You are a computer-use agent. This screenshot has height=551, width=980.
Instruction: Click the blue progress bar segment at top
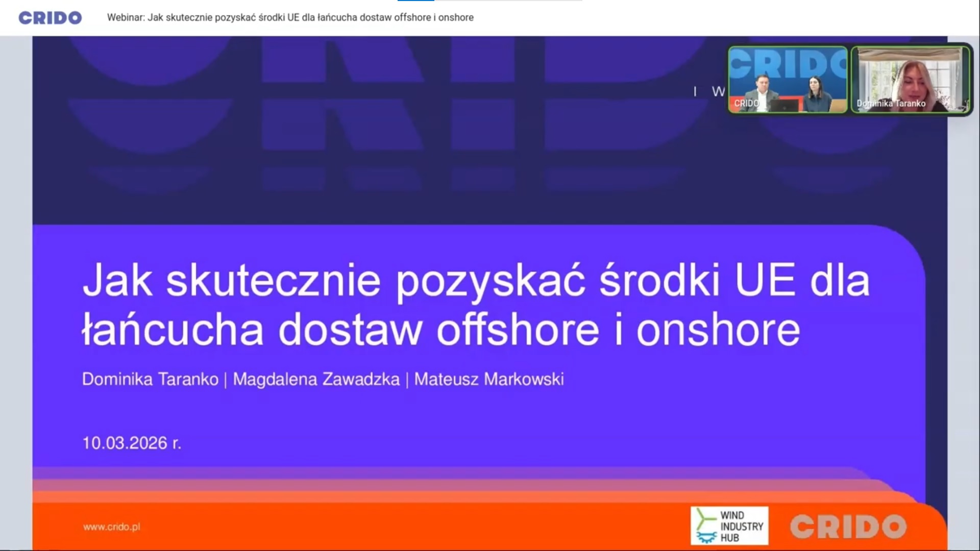(415, 1)
